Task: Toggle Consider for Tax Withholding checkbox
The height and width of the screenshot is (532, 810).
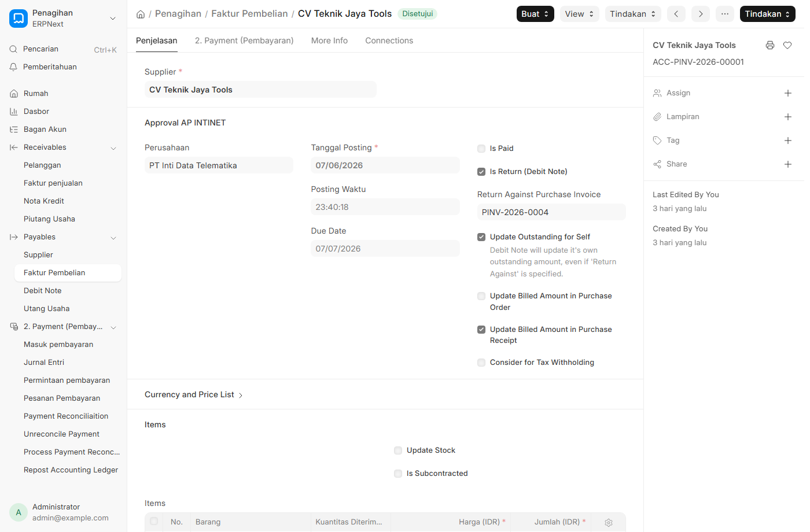Action: [481, 363]
